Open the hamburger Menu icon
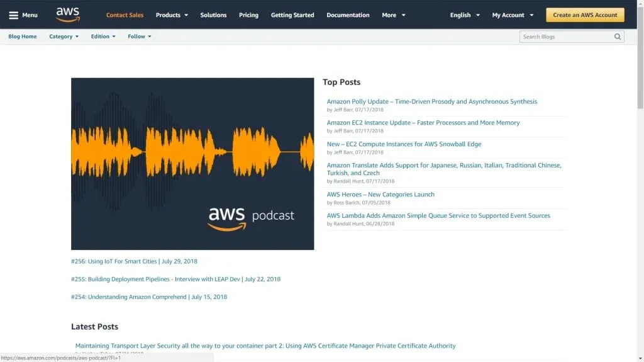This screenshot has height=362, width=644. [x=13, y=15]
